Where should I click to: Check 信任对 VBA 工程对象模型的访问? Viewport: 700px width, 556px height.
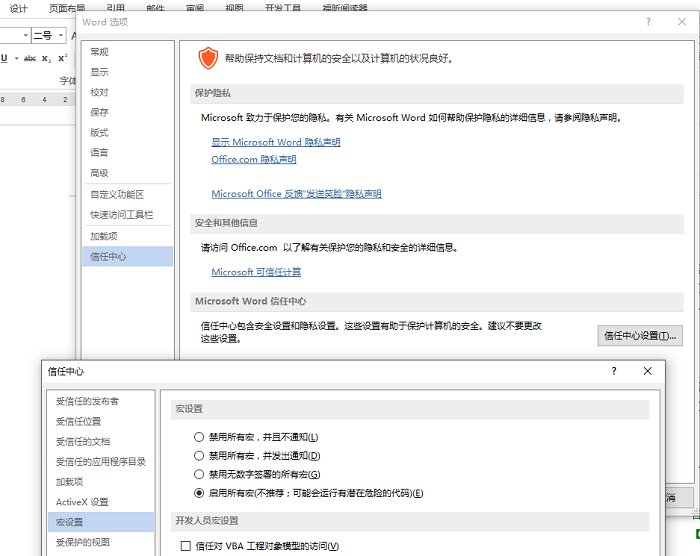pos(186,546)
